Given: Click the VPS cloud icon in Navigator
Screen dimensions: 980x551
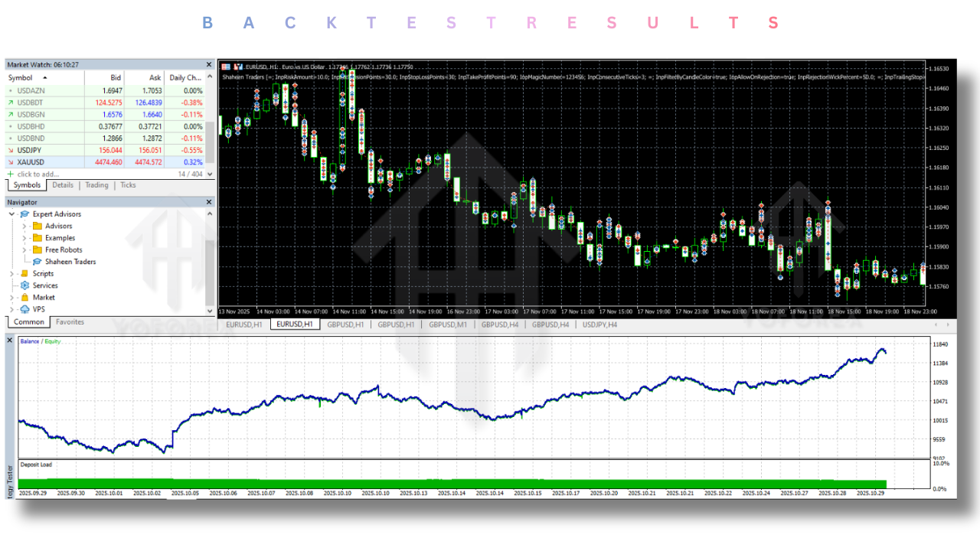Looking at the screenshot, I should [x=24, y=309].
